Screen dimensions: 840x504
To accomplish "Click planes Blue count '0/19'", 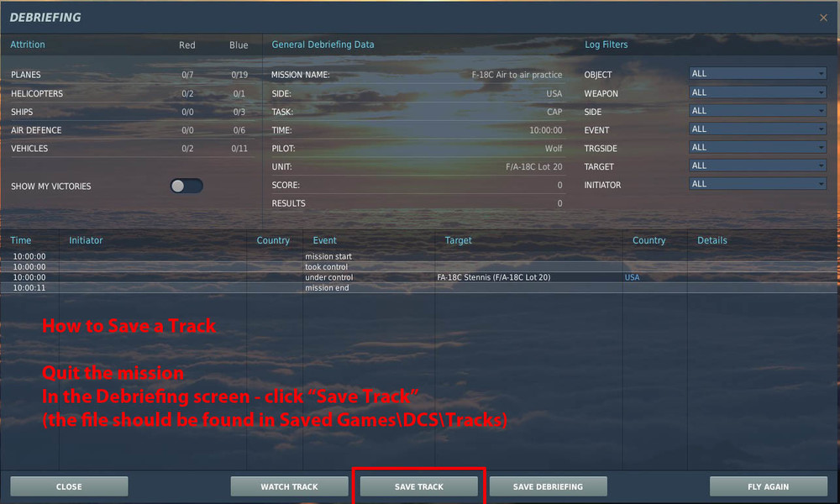I will click(x=239, y=75).
